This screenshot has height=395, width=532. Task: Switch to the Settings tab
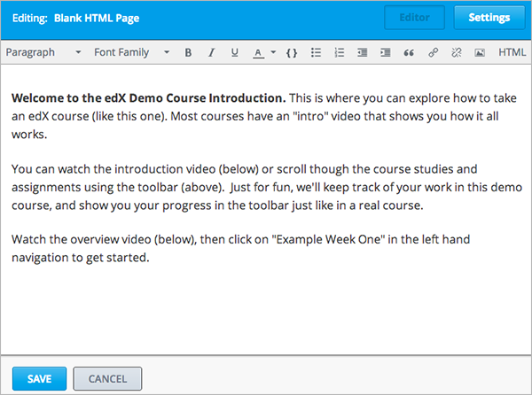(x=489, y=18)
